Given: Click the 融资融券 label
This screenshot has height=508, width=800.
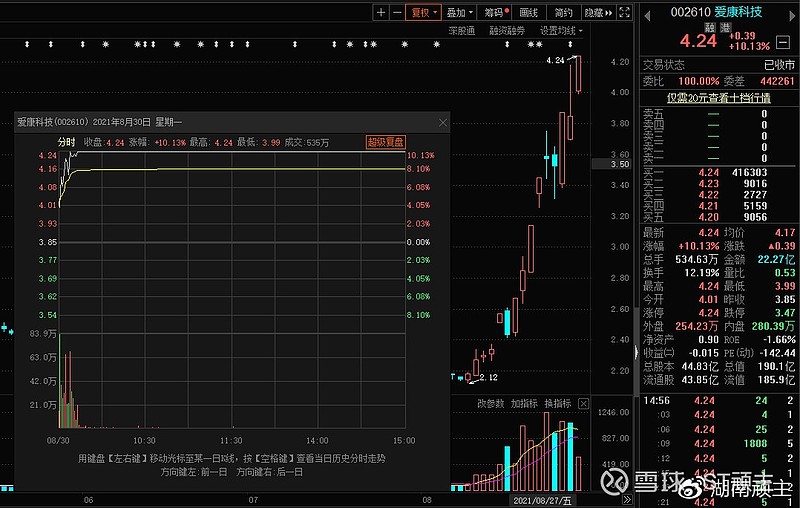Looking at the screenshot, I should pos(507,31).
